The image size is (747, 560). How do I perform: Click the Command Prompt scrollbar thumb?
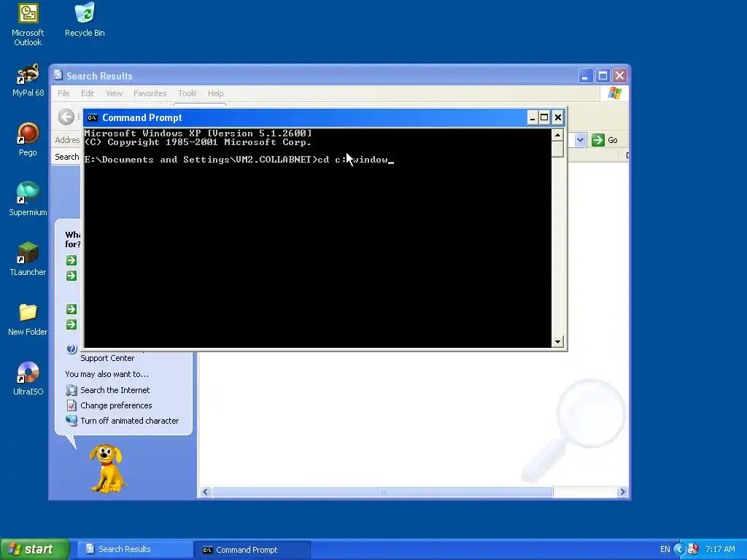click(557, 149)
